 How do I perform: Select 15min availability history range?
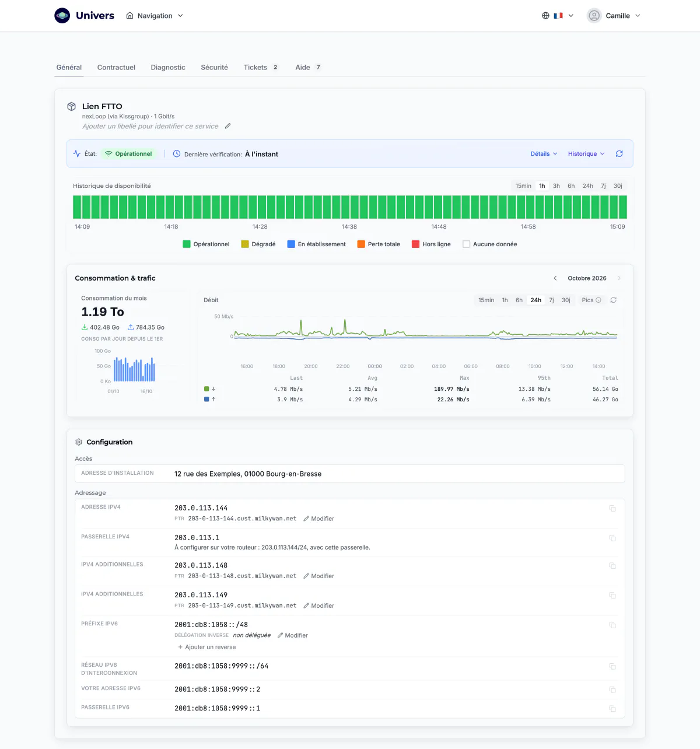[523, 186]
